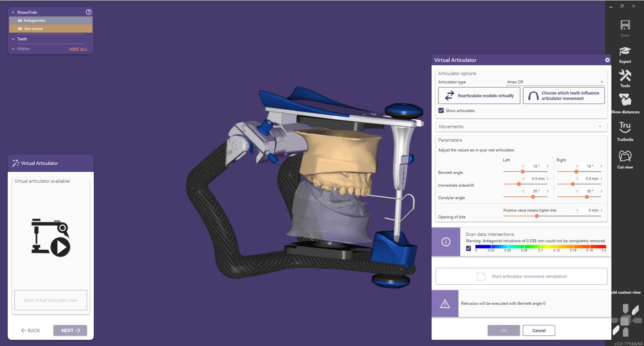The image size is (644, 346).
Task: Close the Virtual Articulator dialog via X icon
Action: click(607, 60)
